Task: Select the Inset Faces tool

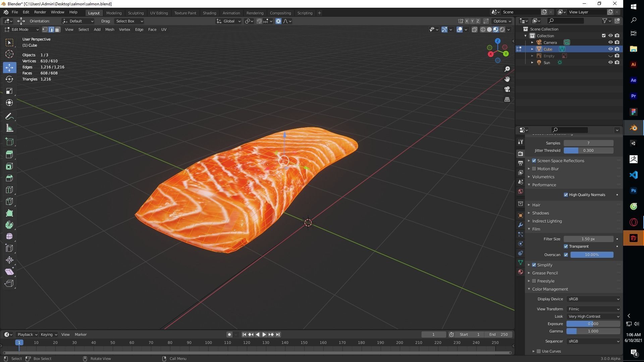Action: [x=9, y=166]
